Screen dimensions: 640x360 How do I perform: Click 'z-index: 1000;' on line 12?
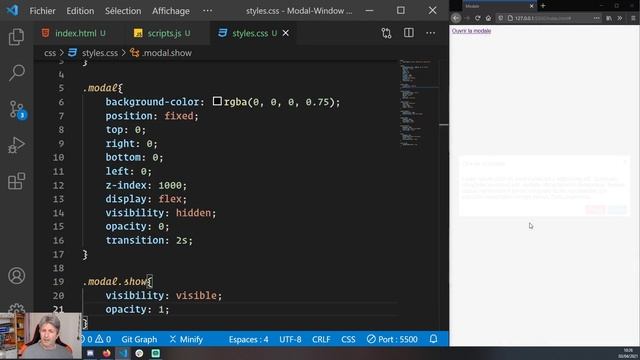[146, 185]
